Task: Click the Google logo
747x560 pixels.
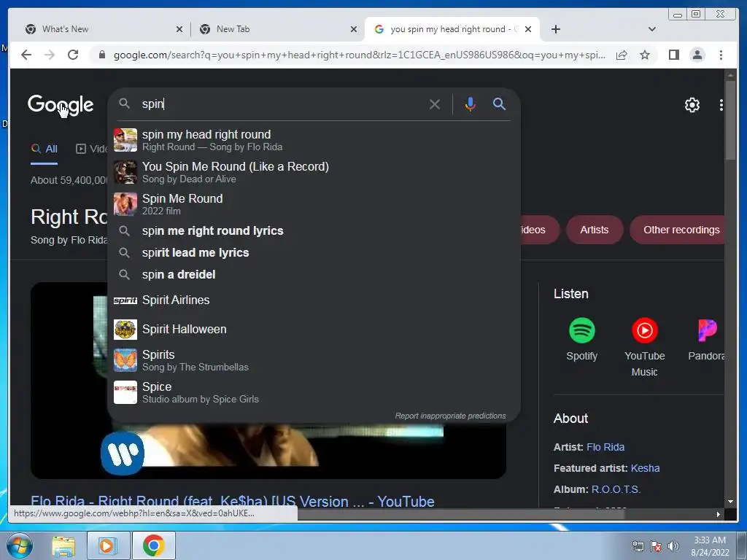Action: tap(61, 105)
